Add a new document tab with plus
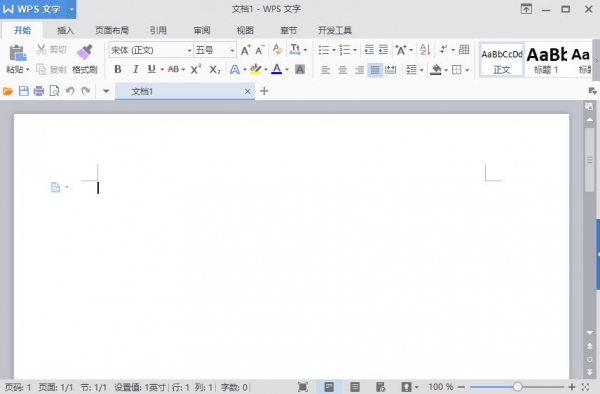The height and width of the screenshot is (394, 600). 264,91
